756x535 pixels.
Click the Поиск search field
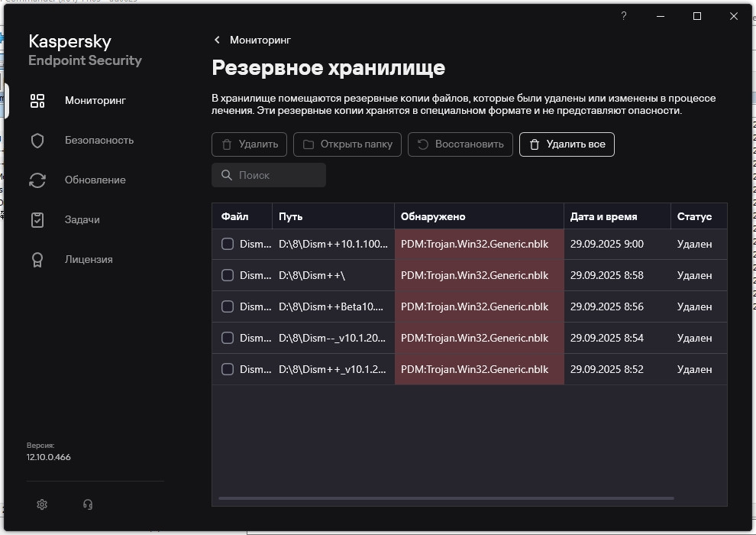click(x=269, y=175)
